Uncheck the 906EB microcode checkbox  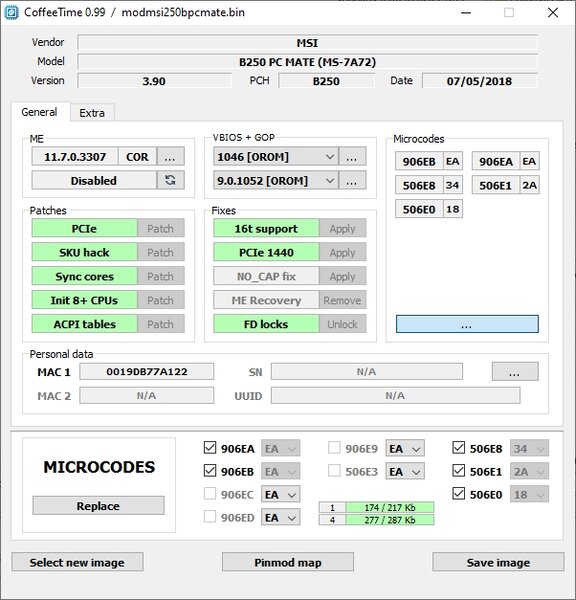tap(210, 470)
